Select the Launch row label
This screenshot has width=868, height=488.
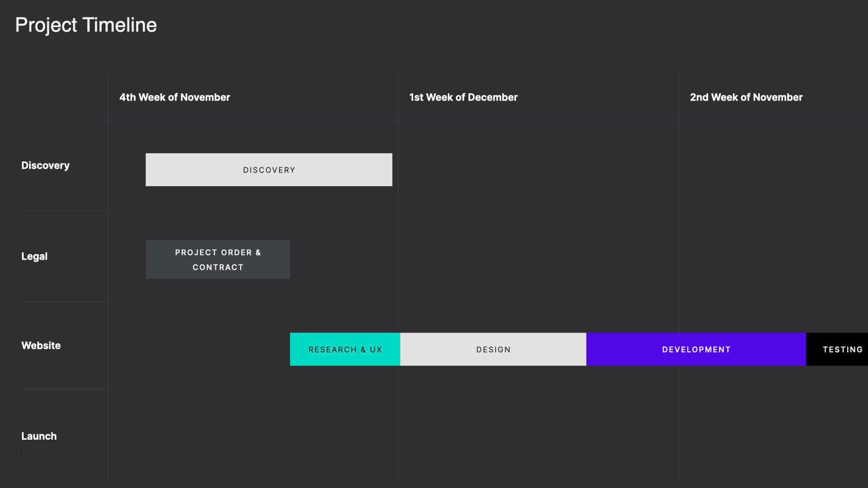pyautogui.click(x=38, y=436)
